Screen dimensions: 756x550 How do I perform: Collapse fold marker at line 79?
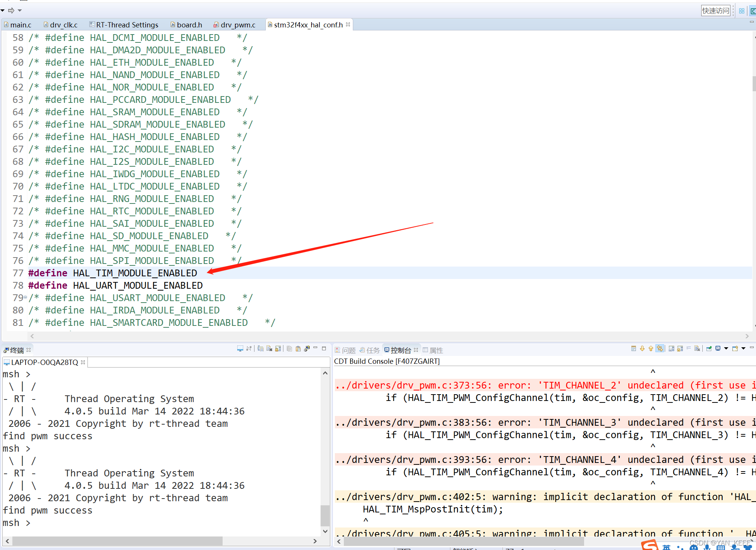pos(25,297)
